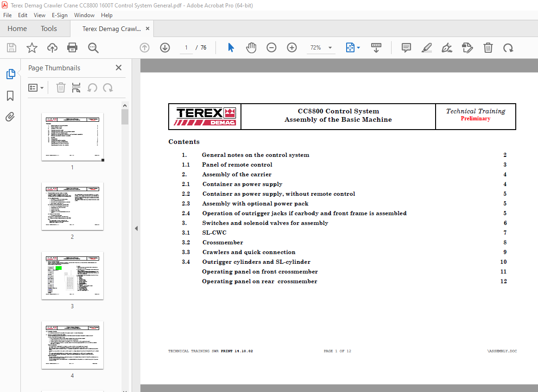Open the Bookmarks sidebar panel

pyautogui.click(x=10, y=96)
